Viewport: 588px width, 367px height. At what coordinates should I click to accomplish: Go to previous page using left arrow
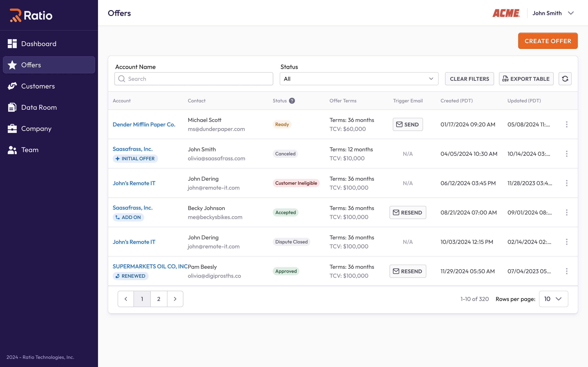(126, 299)
